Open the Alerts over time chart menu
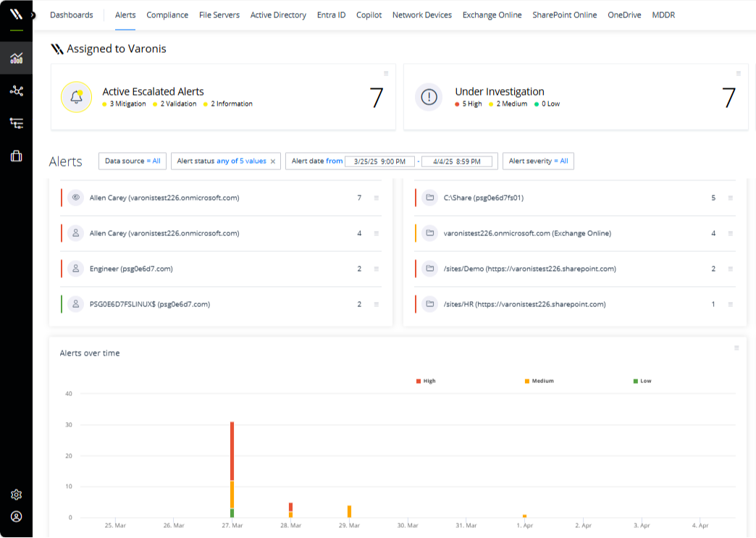 [736, 348]
